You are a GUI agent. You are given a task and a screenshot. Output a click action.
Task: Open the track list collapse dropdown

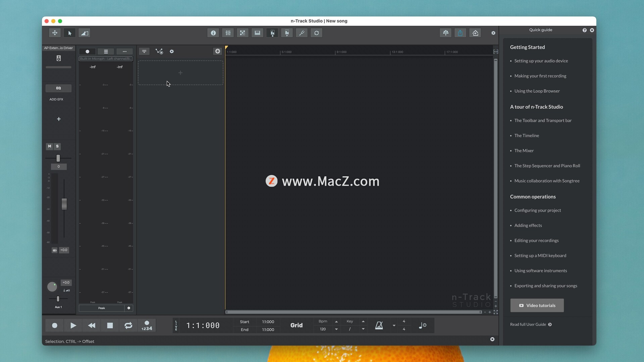(144, 51)
